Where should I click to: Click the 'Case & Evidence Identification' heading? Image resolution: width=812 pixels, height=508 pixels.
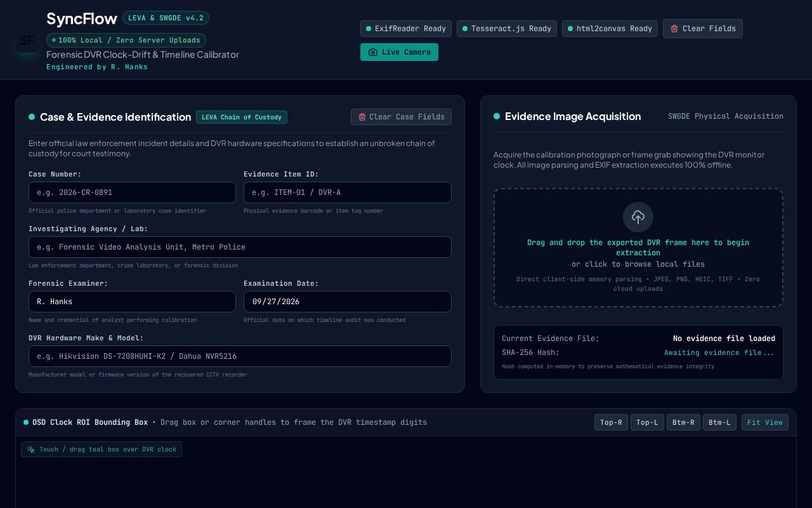click(115, 117)
